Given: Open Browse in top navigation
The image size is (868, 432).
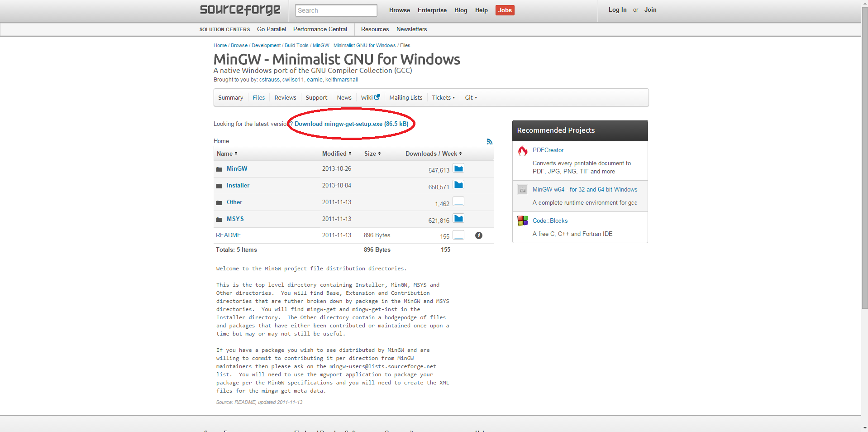Looking at the screenshot, I should click(x=400, y=10).
